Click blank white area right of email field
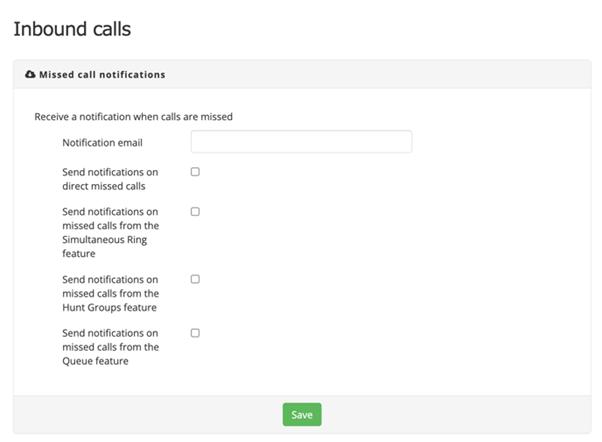Viewport: 602px width, 442px height. 500,142
